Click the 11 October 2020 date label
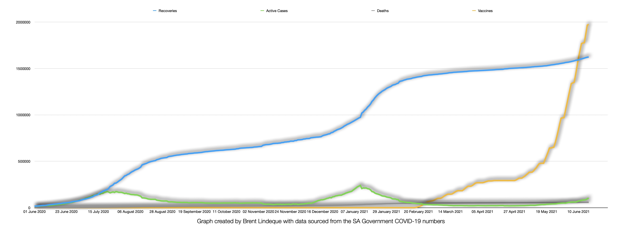This screenshot has height=238, width=644. (226, 212)
